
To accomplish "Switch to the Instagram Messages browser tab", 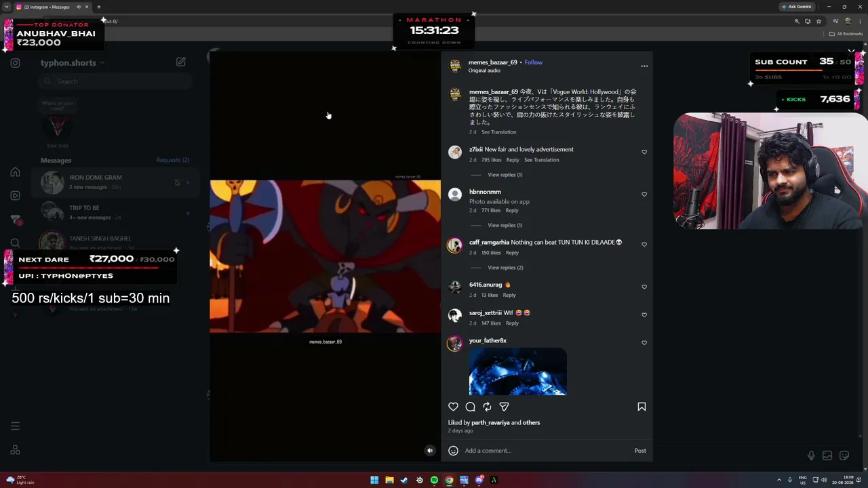I will (x=53, y=7).
